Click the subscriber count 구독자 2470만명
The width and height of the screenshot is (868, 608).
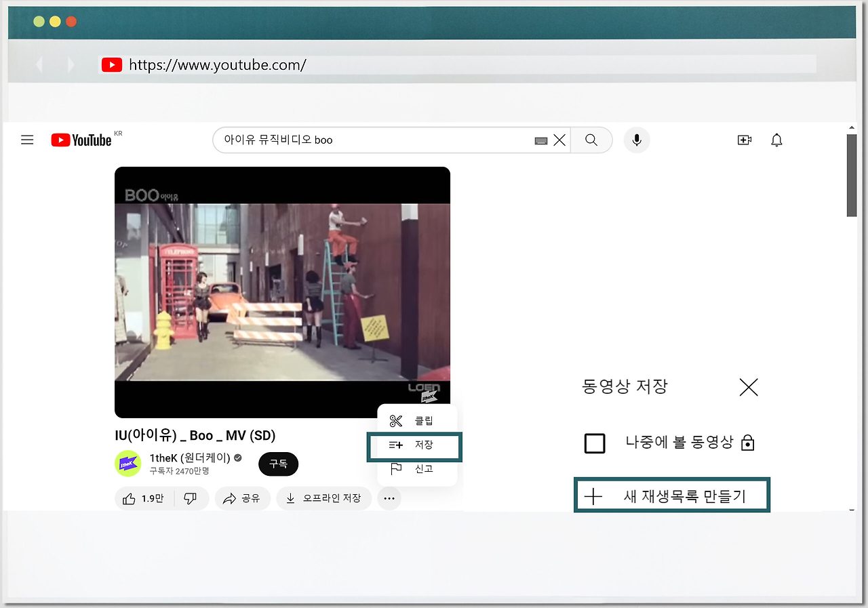179,470
